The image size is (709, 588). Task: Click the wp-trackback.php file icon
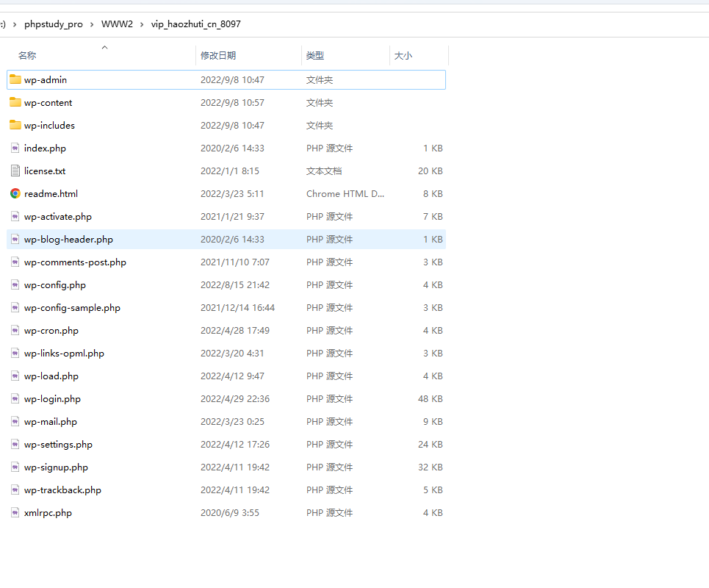tap(15, 490)
